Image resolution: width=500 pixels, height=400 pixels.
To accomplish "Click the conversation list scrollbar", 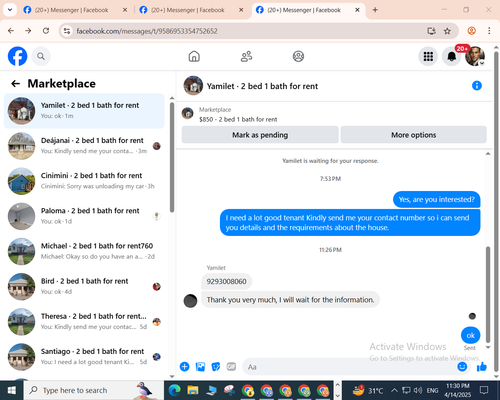I will click(x=172, y=157).
